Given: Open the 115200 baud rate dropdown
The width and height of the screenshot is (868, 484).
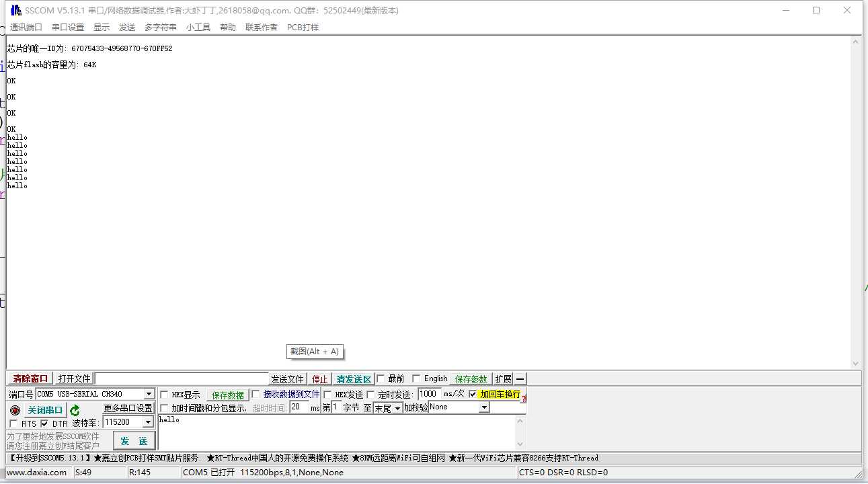Looking at the screenshot, I should click(x=149, y=422).
